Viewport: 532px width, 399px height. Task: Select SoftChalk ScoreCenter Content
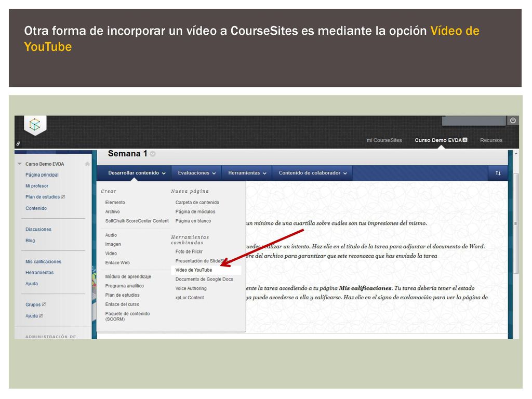pos(137,221)
